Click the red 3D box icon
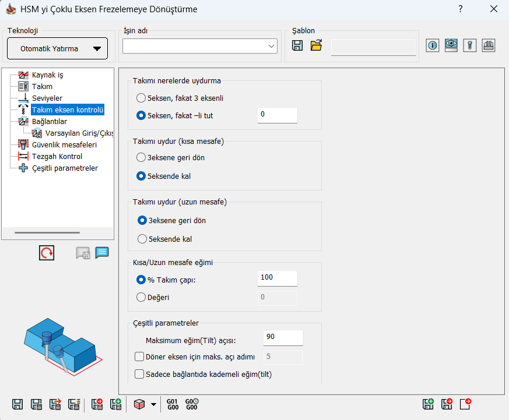The image size is (509, 420). coord(139,404)
